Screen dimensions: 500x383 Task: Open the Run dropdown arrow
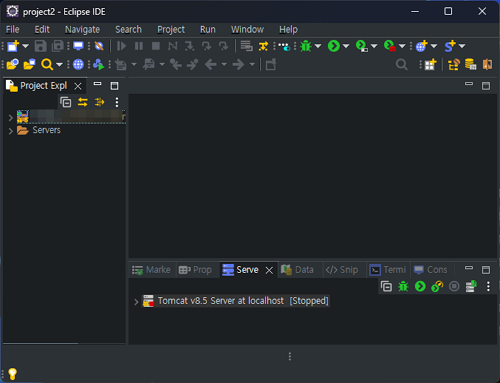tap(346, 46)
